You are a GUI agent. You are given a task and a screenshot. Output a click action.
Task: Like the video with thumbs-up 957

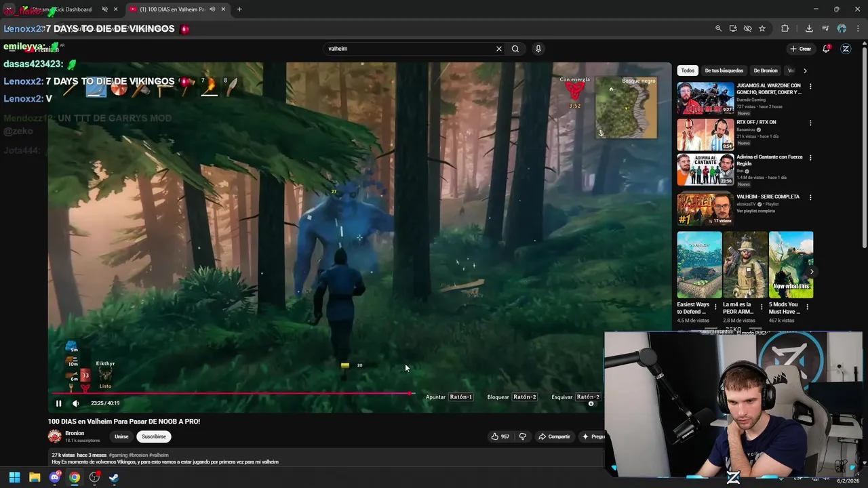[x=500, y=436]
